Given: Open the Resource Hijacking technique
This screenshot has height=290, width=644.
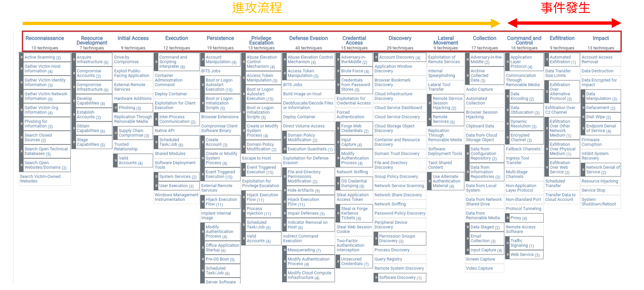Looking at the screenshot, I should click(600, 181).
